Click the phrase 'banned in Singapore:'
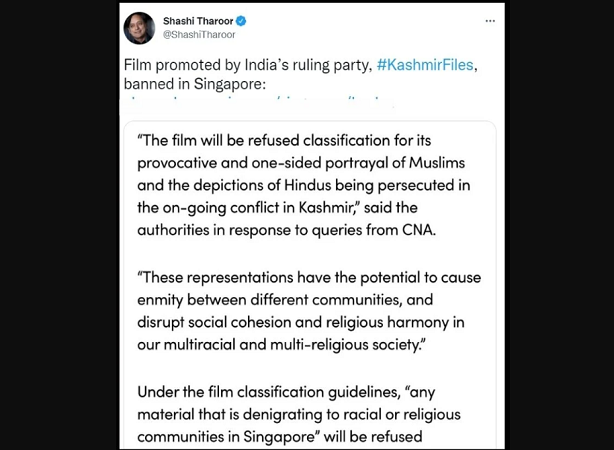Screen dimensions: 614x450 pos(195,84)
